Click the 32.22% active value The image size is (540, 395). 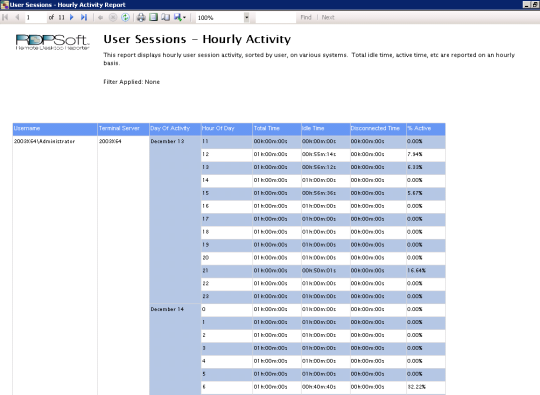pyautogui.click(x=416, y=387)
